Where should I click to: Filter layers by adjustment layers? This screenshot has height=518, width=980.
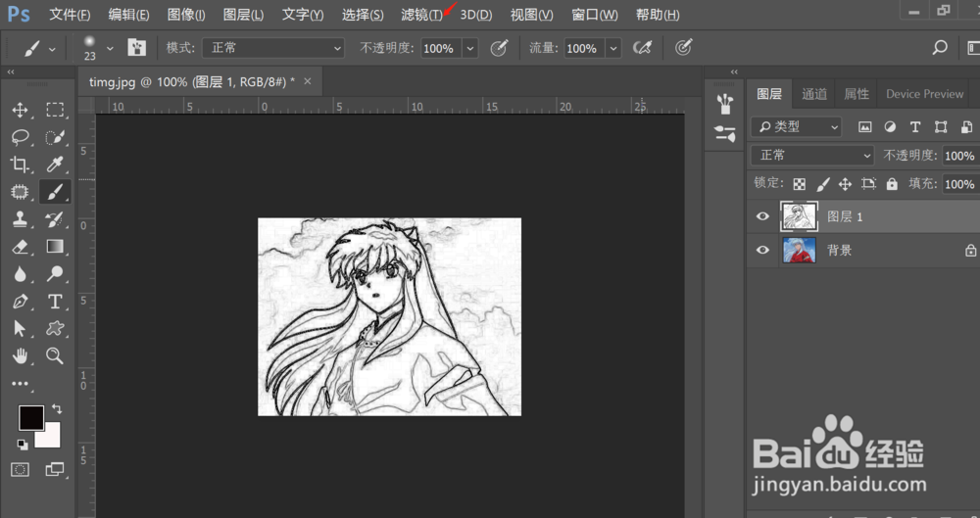click(890, 127)
